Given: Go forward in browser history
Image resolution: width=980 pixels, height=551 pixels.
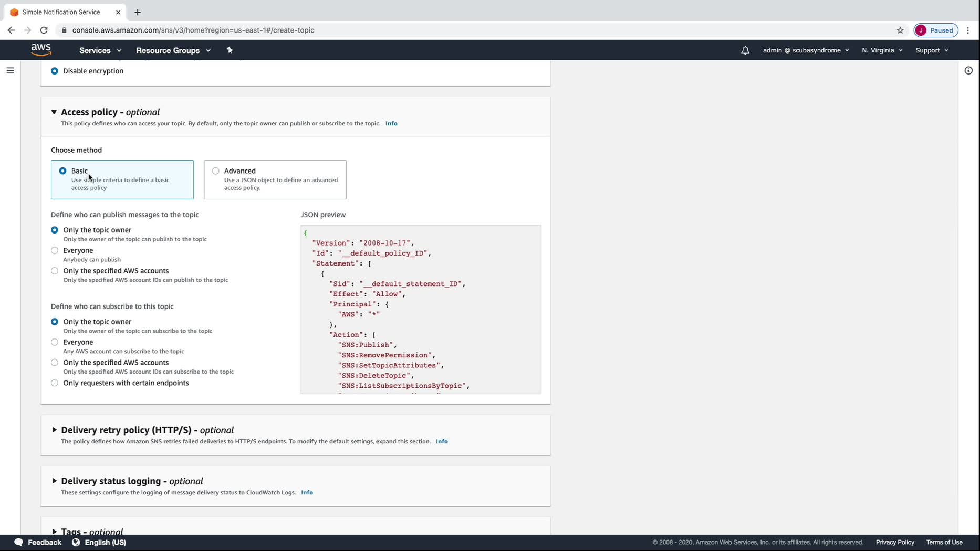Looking at the screenshot, I should pos(27,30).
